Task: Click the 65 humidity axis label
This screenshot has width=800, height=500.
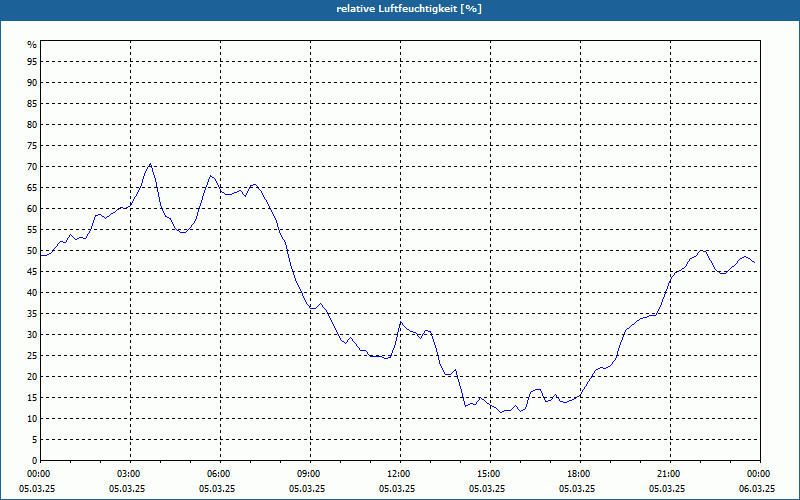Action: (x=32, y=188)
